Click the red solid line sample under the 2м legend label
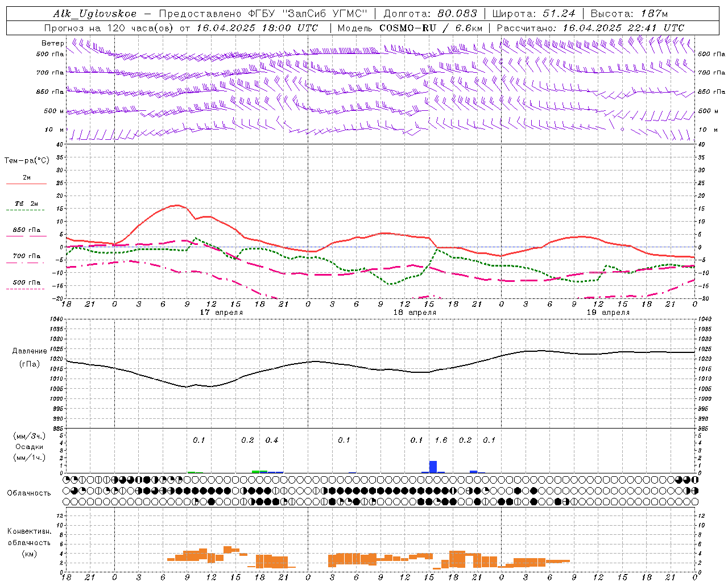This screenshot has height=582, width=728. click(26, 184)
